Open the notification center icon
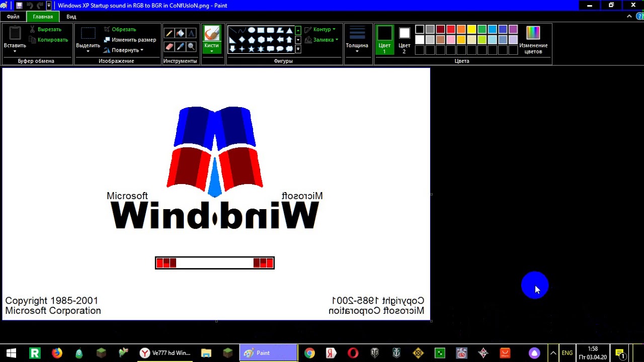The image size is (644, 362). (x=620, y=353)
